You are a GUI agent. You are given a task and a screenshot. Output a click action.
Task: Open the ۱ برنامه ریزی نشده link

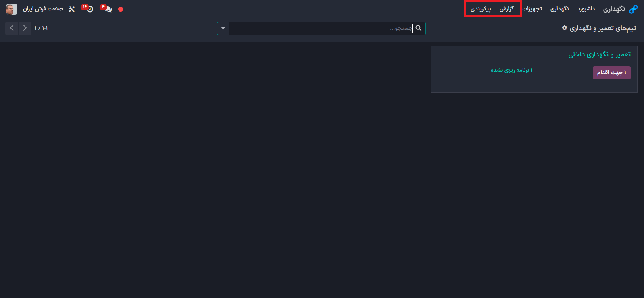click(x=511, y=70)
